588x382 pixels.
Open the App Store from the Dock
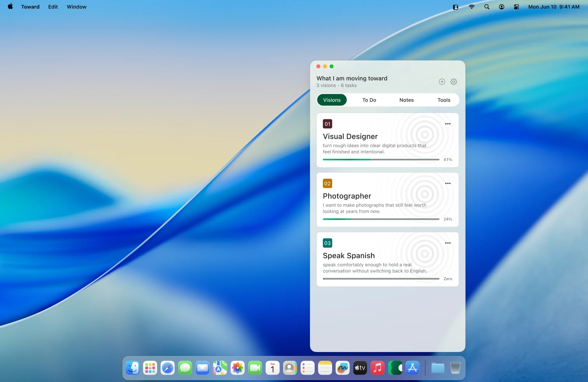pos(413,368)
